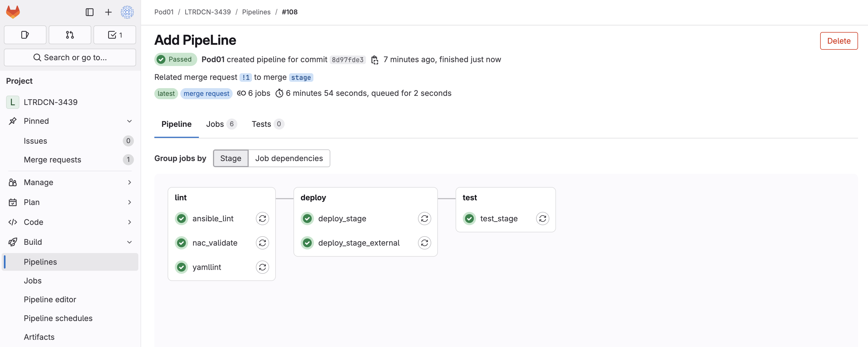Screen dimensions: 868x347
Task: Go to Pipelines breadcrumb
Action: (x=256, y=12)
